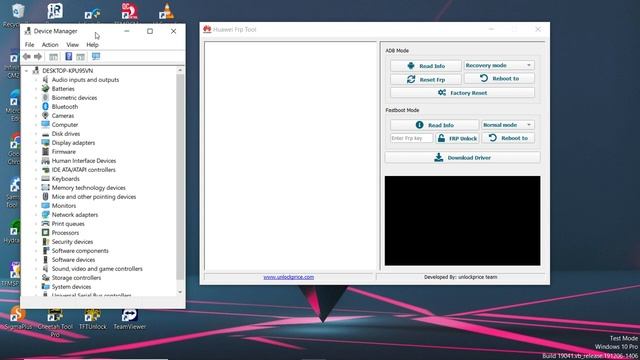The width and height of the screenshot is (640, 360).
Task: Expand the Firmware node
Action: click(36, 152)
